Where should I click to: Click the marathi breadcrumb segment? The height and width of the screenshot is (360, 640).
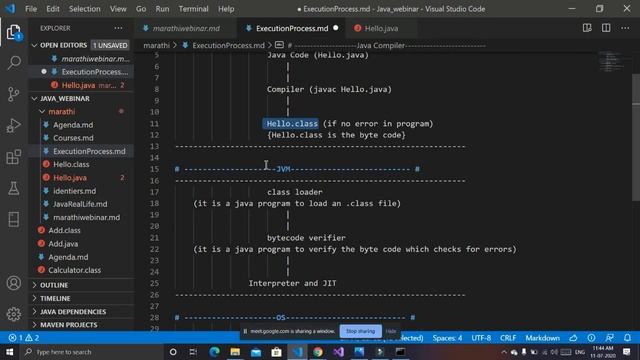point(156,45)
